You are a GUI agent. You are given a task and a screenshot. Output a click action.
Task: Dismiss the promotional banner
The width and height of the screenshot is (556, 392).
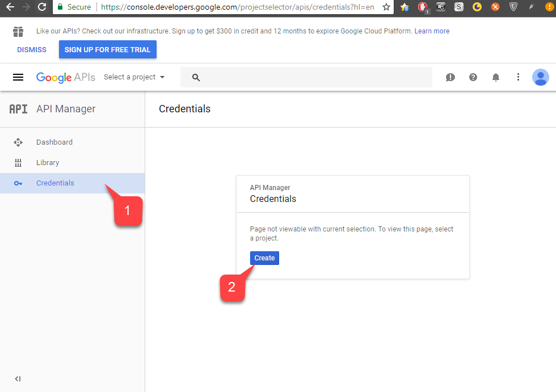point(32,49)
